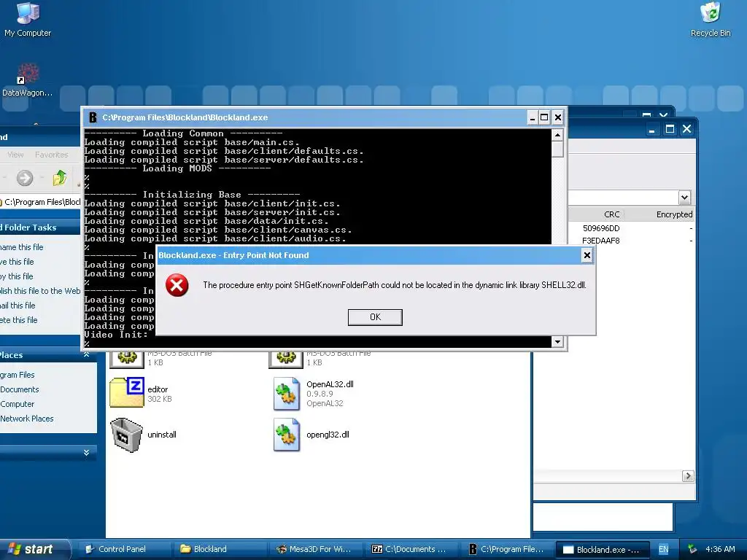The height and width of the screenshot is (560, 747).
Task: Maximize the archive window behind the dialog
Action: [670, 129]
